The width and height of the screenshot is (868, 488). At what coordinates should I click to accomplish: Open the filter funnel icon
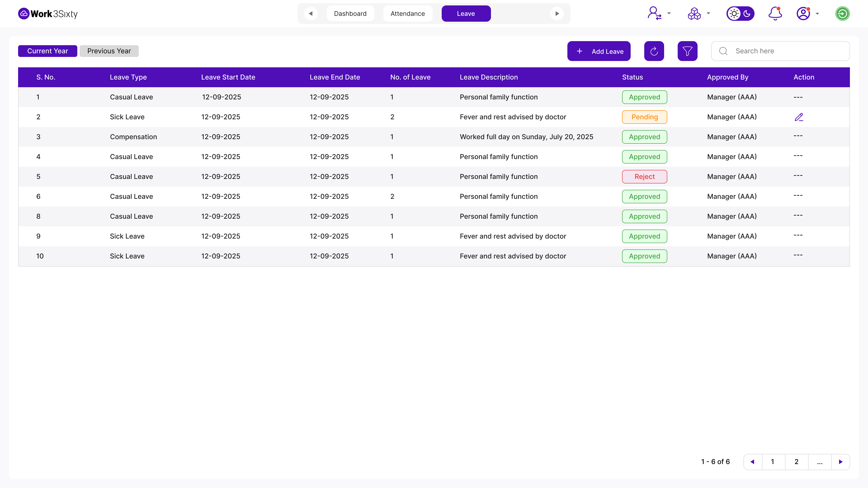point(687,51)
